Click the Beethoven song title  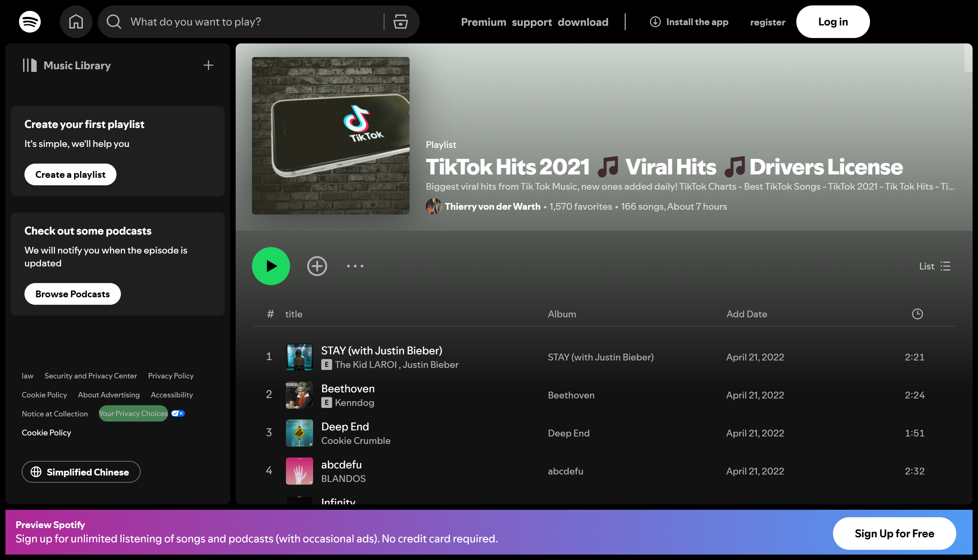pyautogui.click(x=348, y=389)
